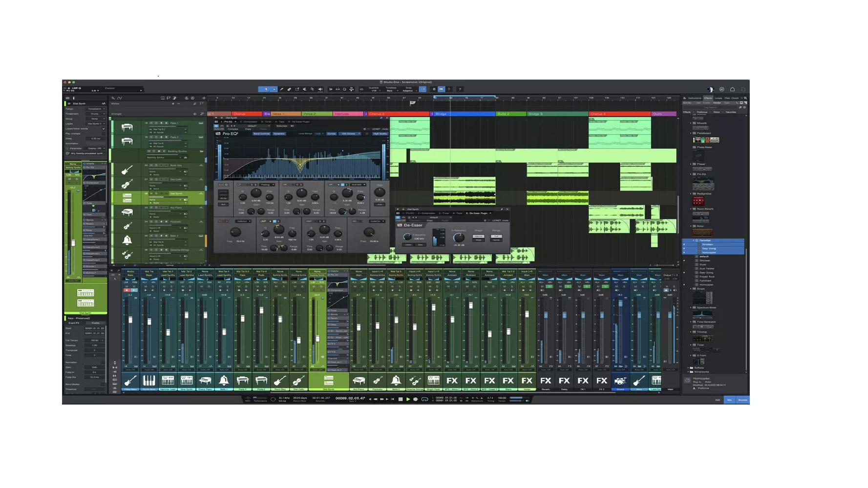Record-arm the Pads 1 track
This screenshot has width=868, height=488.
click(161, 123)
